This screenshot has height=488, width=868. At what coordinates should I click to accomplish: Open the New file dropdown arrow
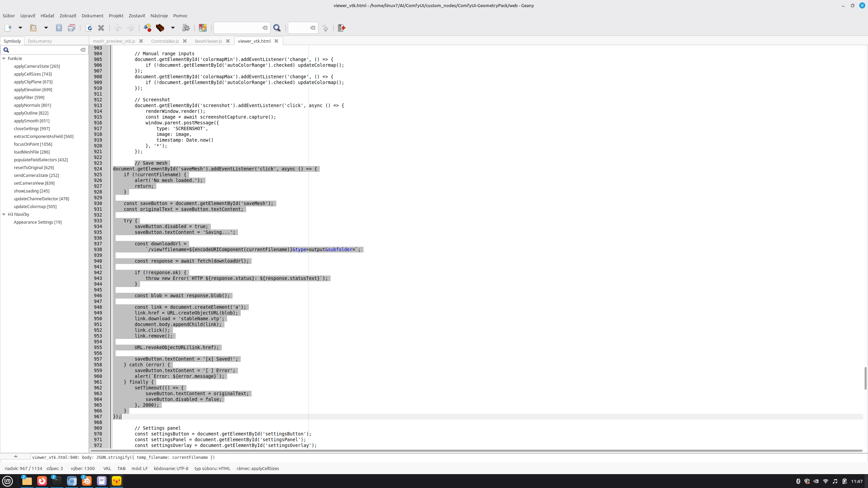[20, 28]
